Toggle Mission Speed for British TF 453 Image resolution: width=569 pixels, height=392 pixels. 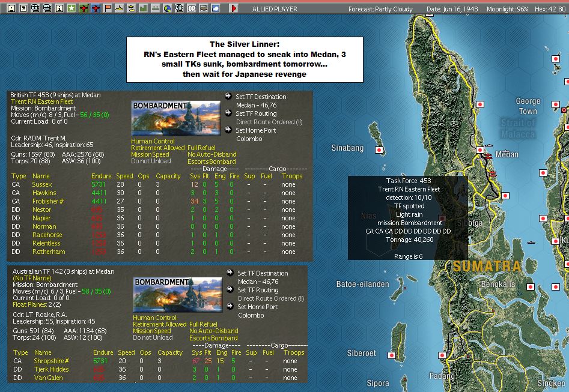[x=150, y=154]
